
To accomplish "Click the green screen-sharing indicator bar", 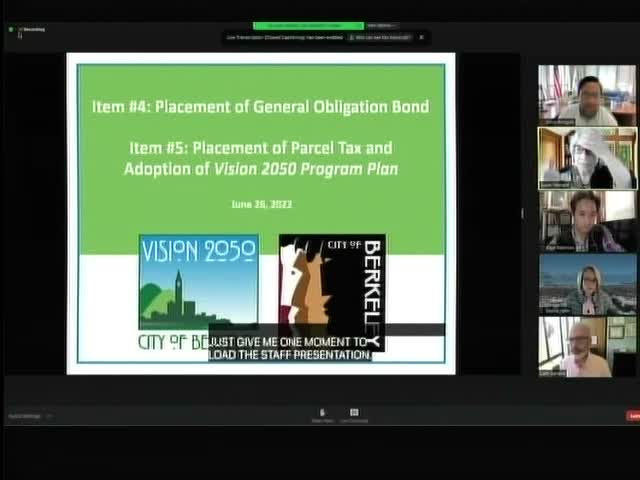I will (x=308, y=25).
